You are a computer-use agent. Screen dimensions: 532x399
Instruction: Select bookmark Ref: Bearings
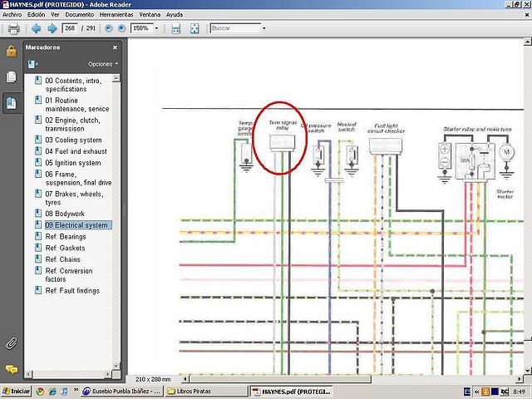(x=66, y=237)
